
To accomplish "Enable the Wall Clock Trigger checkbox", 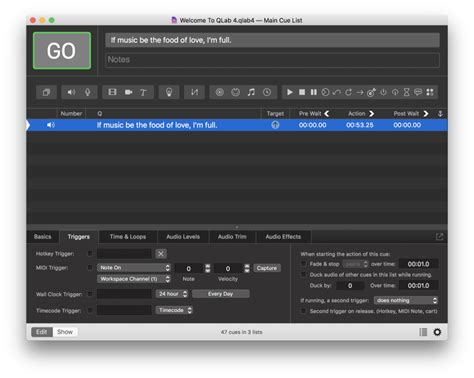I will 90,294.
